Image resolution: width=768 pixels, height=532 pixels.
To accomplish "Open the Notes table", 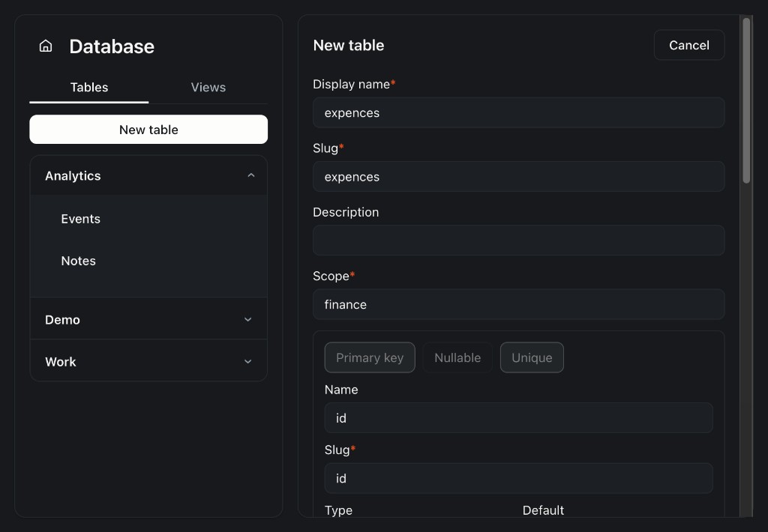I will pos(78,261).
